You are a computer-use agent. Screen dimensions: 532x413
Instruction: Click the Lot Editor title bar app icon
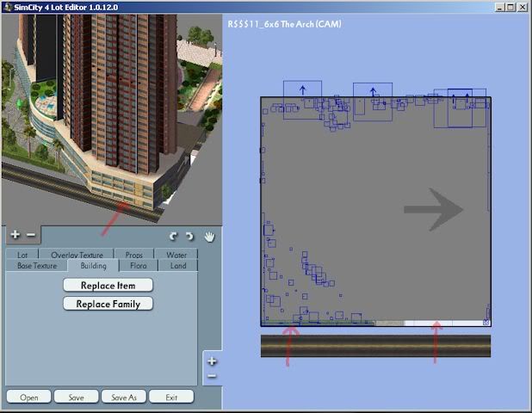tap(8, 7)
